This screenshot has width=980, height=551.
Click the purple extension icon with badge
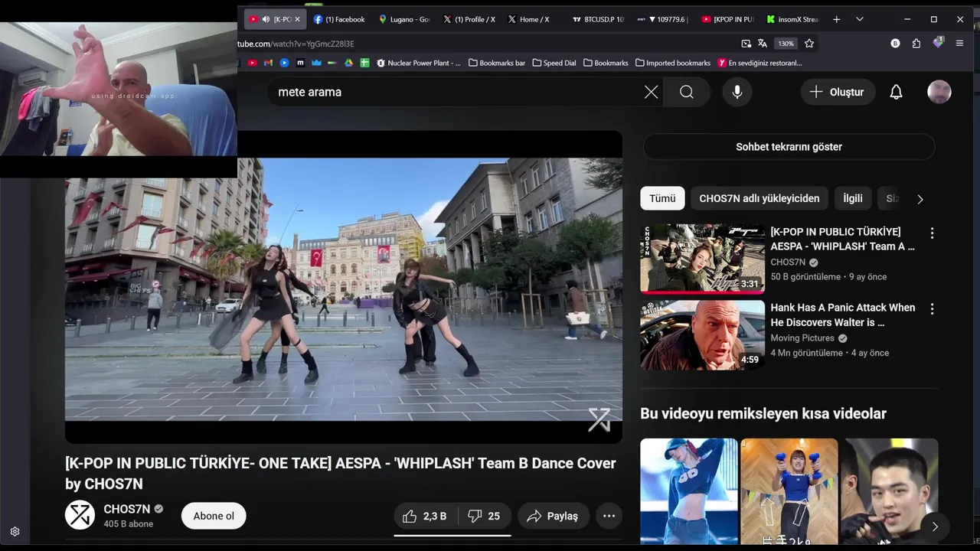pyautogui.click(x=938, y=43)
